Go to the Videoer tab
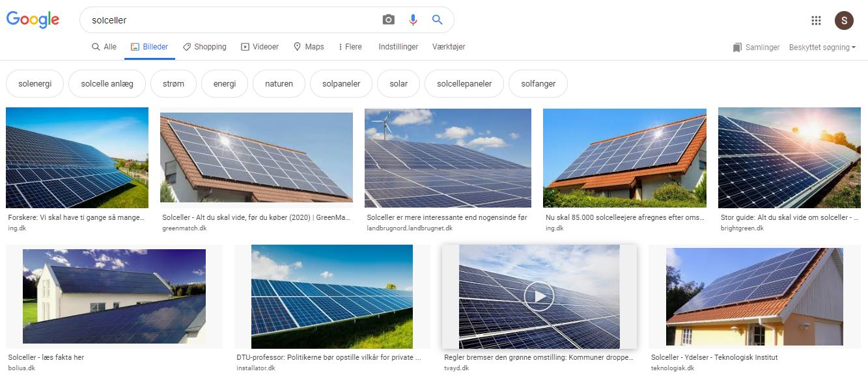The height and width of the screenshot is (380, 868). coord(260,47)
